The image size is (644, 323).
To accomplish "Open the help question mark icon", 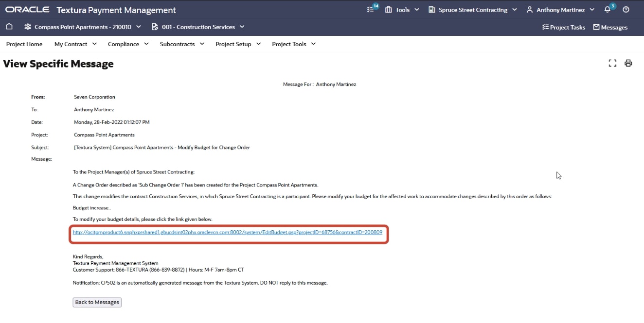I will click(626, 10).
